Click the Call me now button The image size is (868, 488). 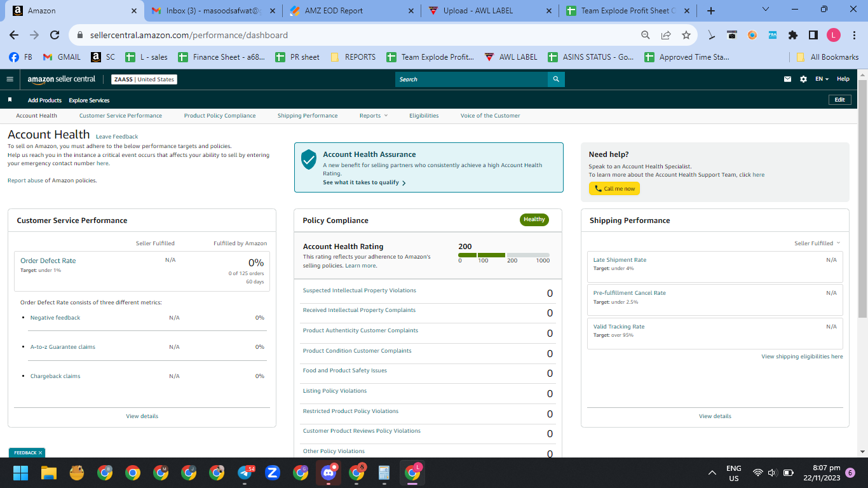[614, 189]
